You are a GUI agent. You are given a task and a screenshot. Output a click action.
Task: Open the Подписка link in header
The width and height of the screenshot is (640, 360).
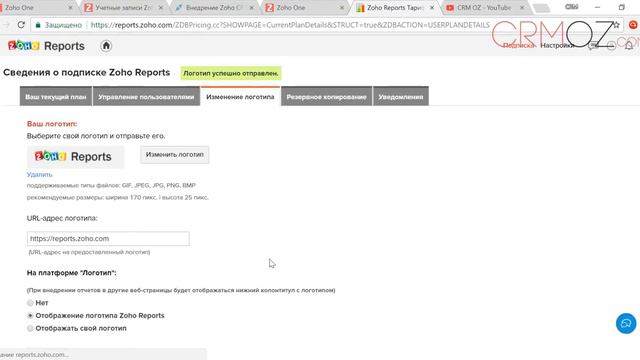tap(518, 45)
